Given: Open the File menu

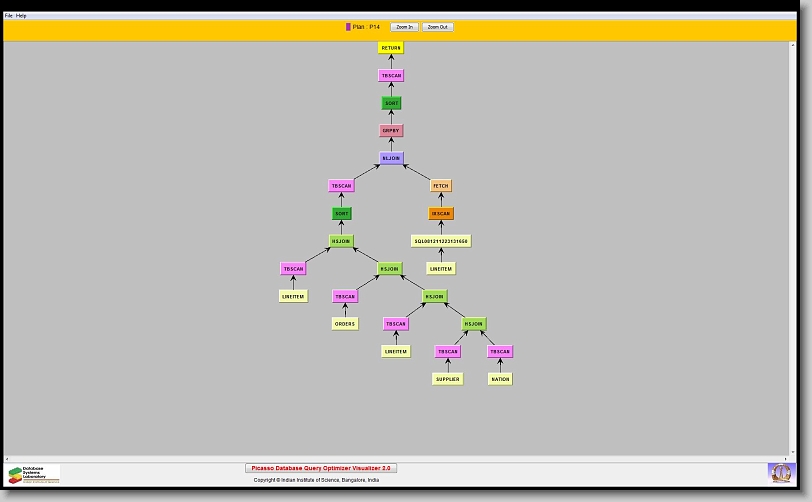Looking at the screenshot, I should (x=9, y=16).
